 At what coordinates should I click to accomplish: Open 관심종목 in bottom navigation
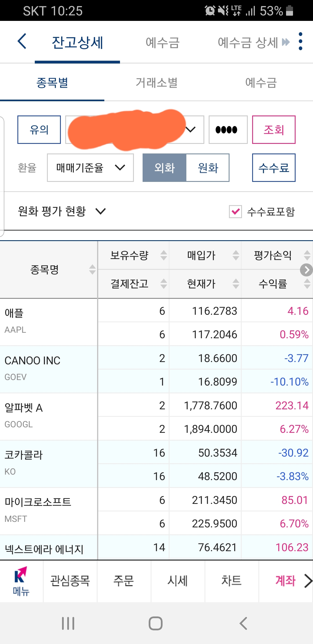[70, 581]
